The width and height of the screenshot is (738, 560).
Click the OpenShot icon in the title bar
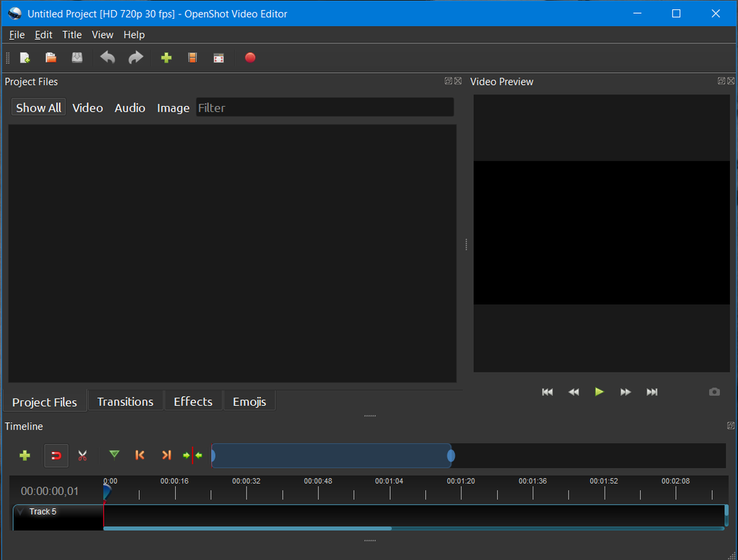(14, 14)
